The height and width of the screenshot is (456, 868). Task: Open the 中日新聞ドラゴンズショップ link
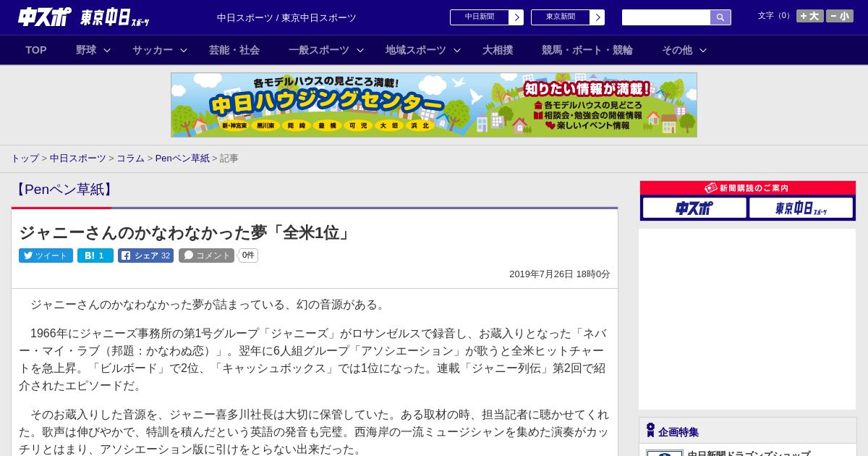(x=749, y=453)
